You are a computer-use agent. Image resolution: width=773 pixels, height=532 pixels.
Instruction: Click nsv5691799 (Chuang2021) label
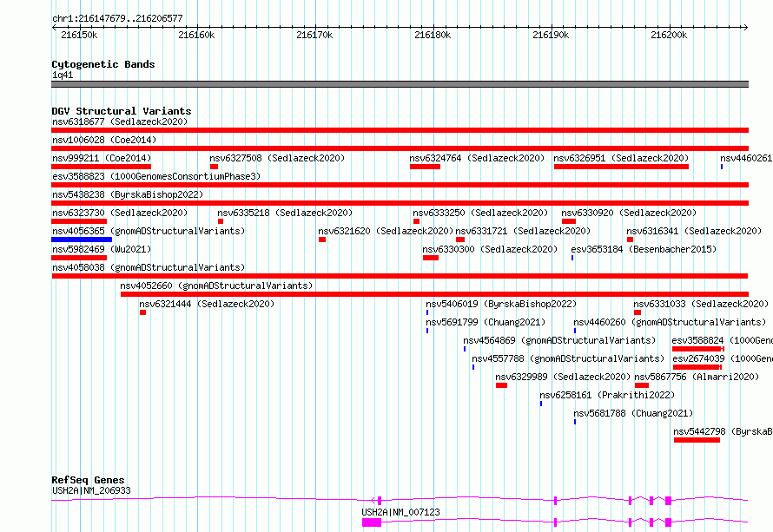coord(486,322)
